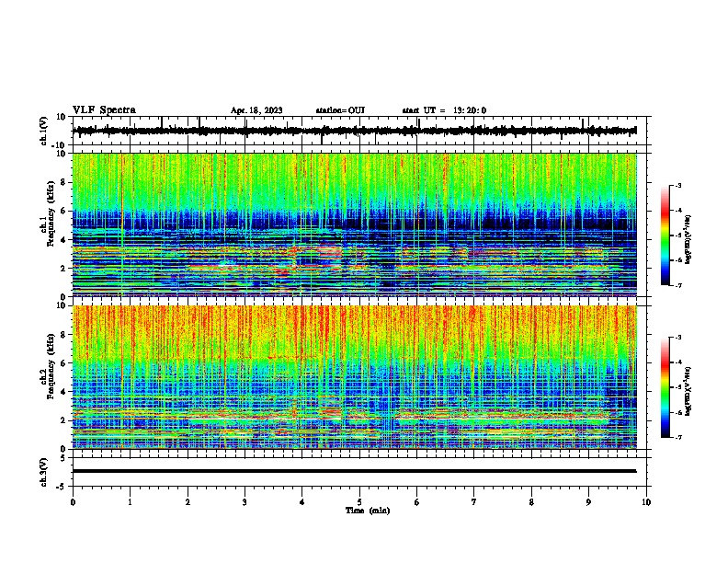This screenshot has width=728, height=563.
Task: Click the 4 kHz tick on ch.1 spectrogram
Action: [x=63, y=240]
